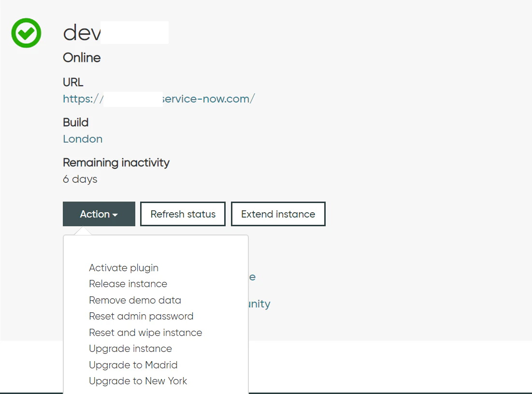Click the 'Remaining inactivity' label
532x394 pixels.
click(x=116, y=162)
